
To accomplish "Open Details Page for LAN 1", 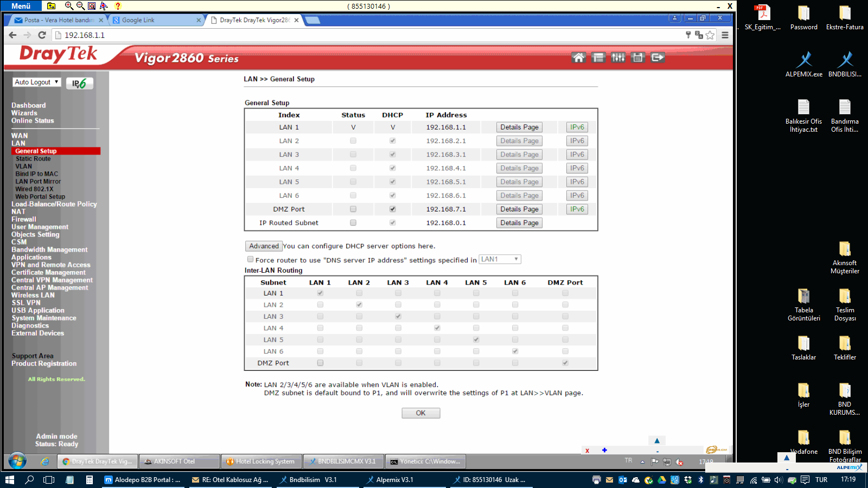I will [519, 127].
